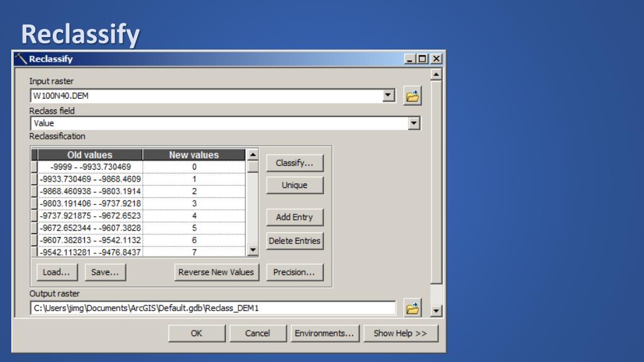Select old value -9607.382813 - -9542.1132

91,240
